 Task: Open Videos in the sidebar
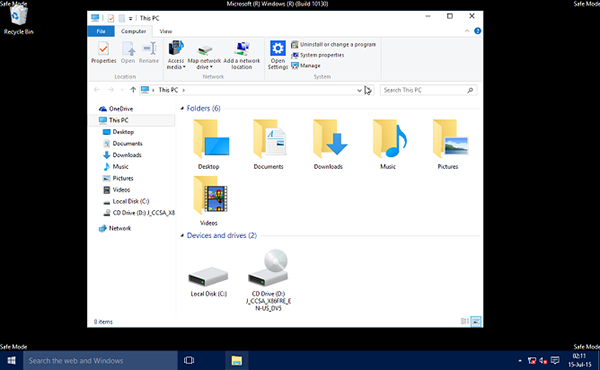(x=116, y=190)
